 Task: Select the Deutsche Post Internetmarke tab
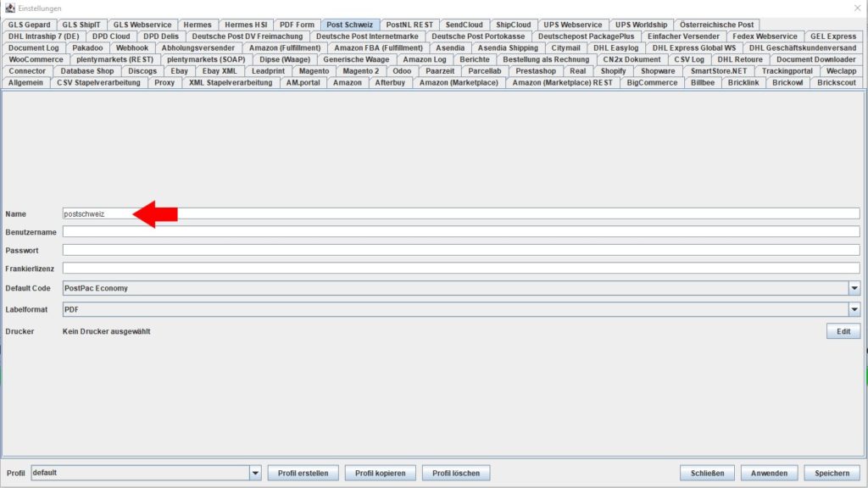367,36
